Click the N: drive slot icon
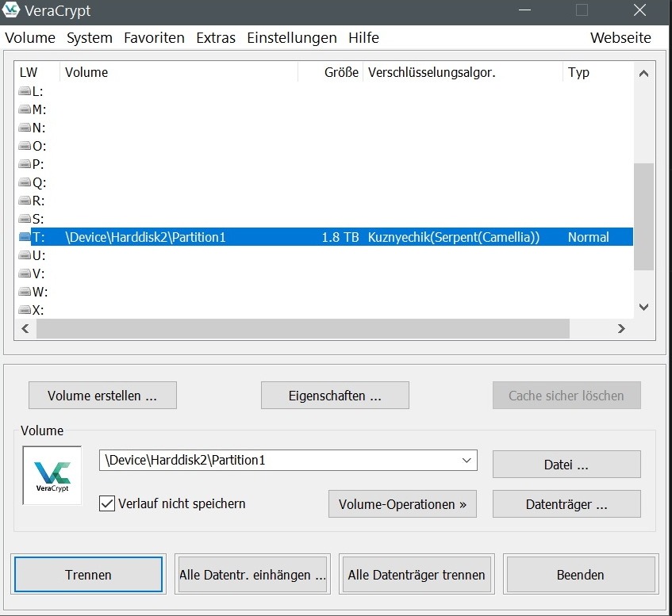The image size is (672, 616). 25,128
